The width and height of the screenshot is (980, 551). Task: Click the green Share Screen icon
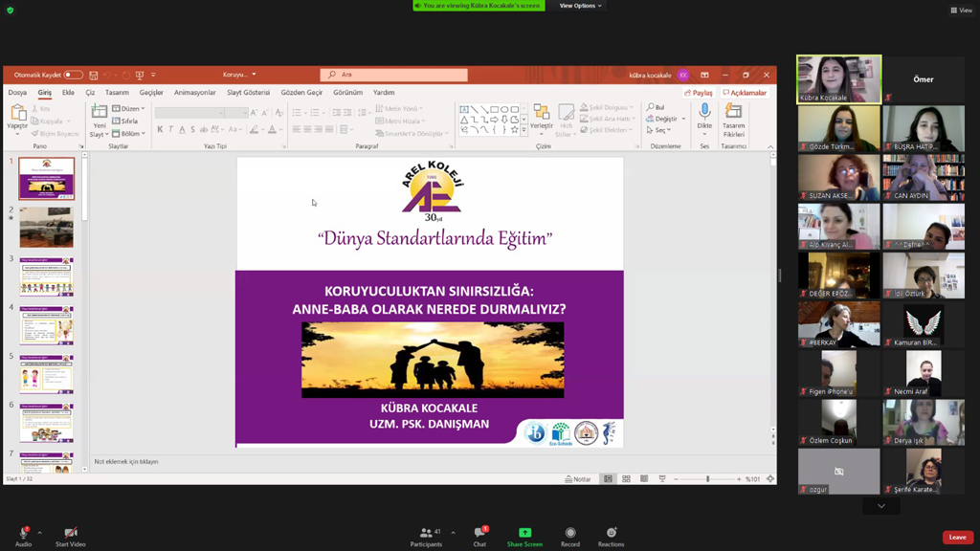(x=524, y=533)
